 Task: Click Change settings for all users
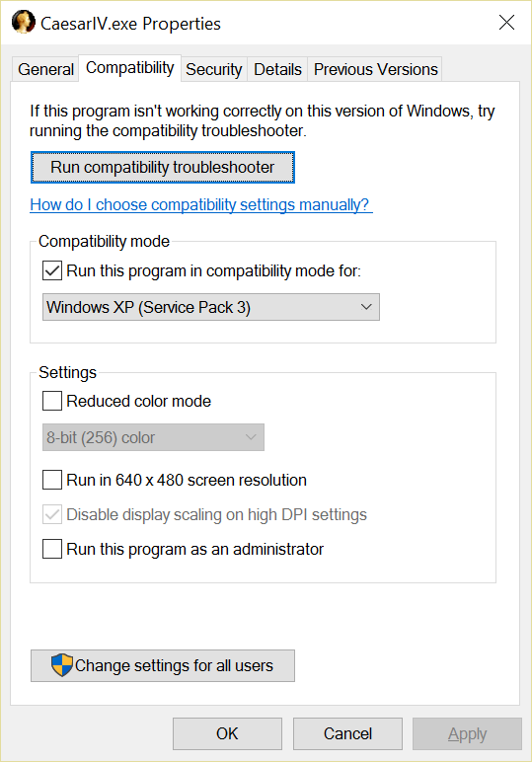pyautogui.click(x=163, y=665)
